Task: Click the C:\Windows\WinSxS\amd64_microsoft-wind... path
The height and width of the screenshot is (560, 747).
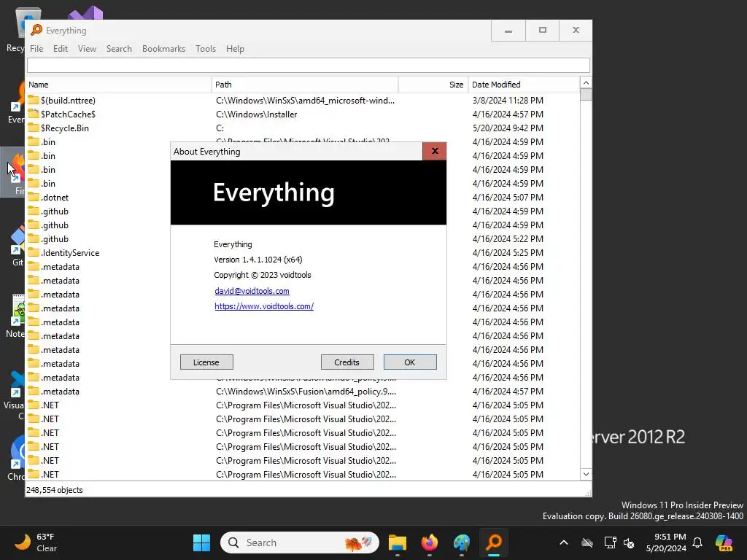Action: [x=306, y=101]
